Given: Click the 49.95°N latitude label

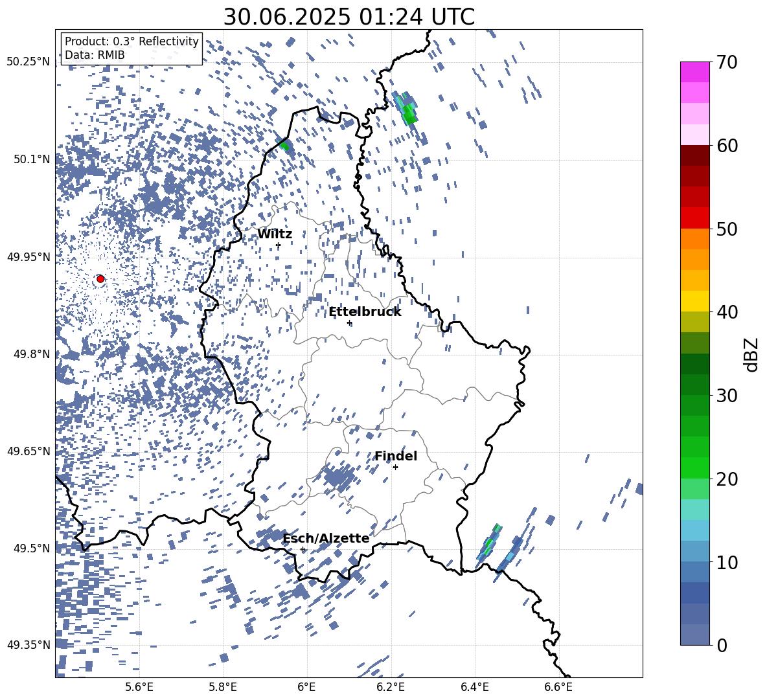Looking at the screenshot, I should (29, 256).
